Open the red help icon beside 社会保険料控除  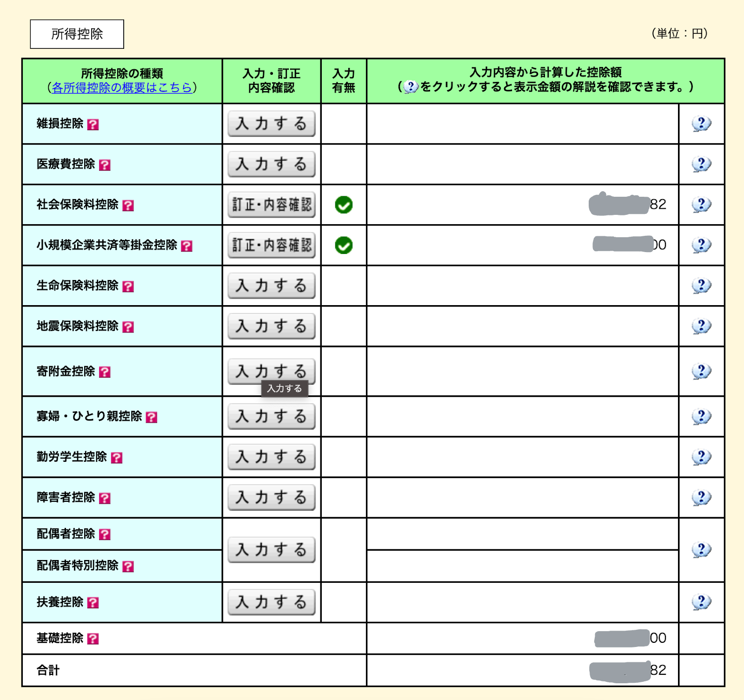(128, 206)
